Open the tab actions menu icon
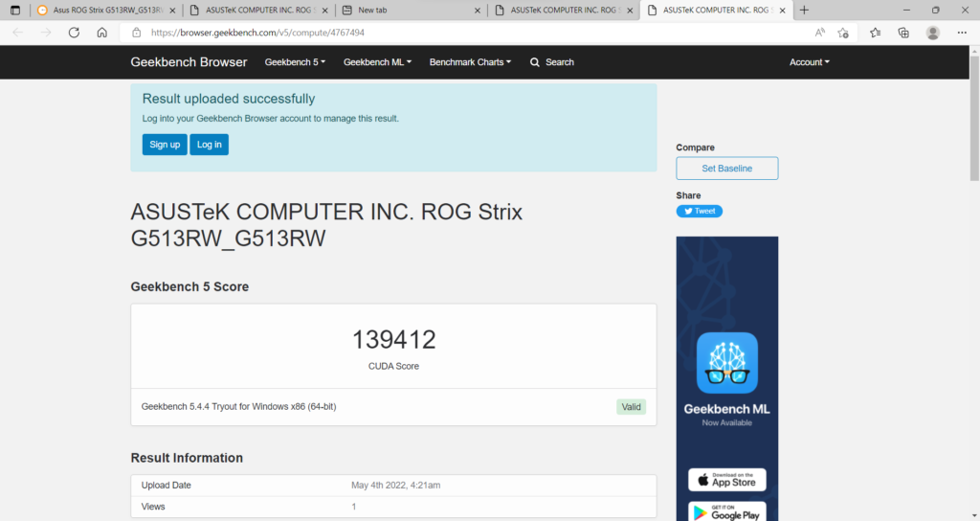 (15, 10)
